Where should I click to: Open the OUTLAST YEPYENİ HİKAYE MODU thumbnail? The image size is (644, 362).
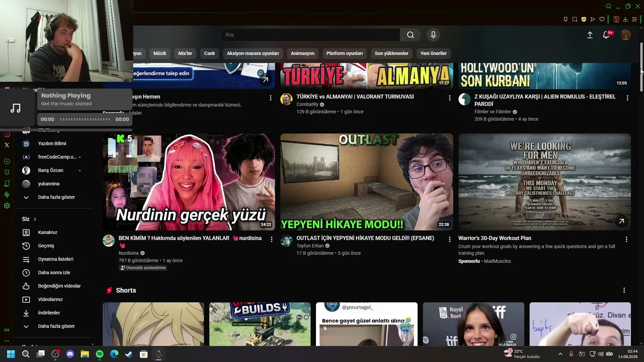coord(367,182)
